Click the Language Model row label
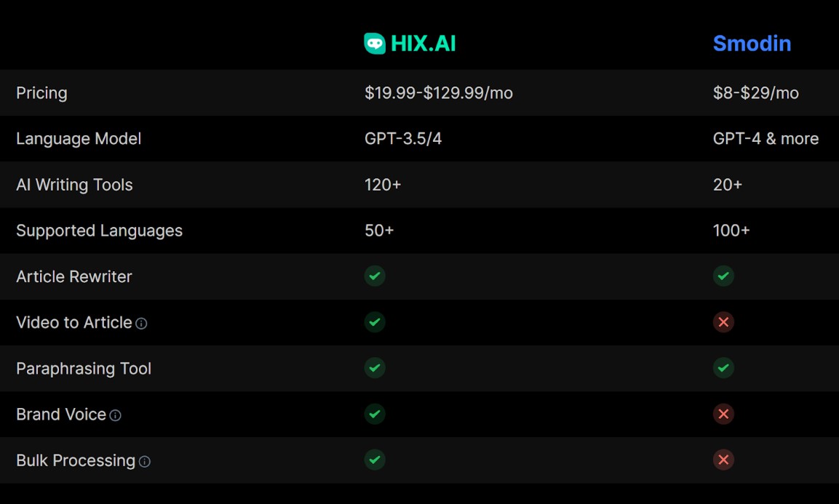The width and height of the screenshot is (839, 504). (79, 139)
